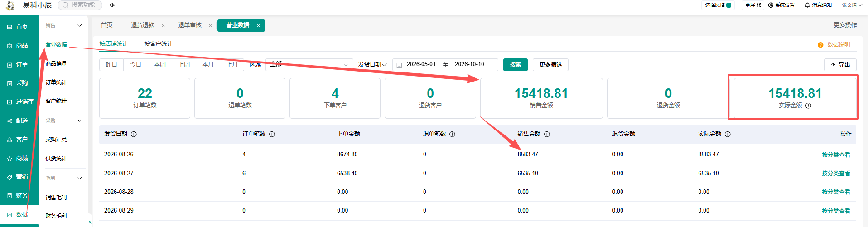Open 财务 in the green sidebar
868x227 pixels.
click(x=18, y=195)
